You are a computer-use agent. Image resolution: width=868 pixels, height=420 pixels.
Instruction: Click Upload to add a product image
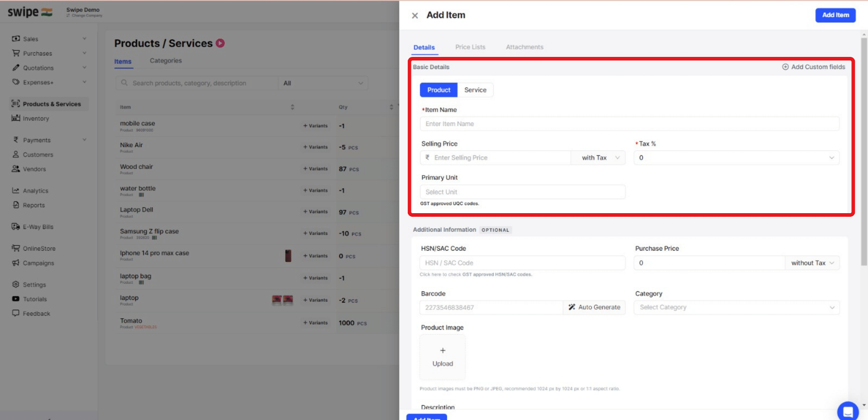pyautogui.click(x=442, y=357)
